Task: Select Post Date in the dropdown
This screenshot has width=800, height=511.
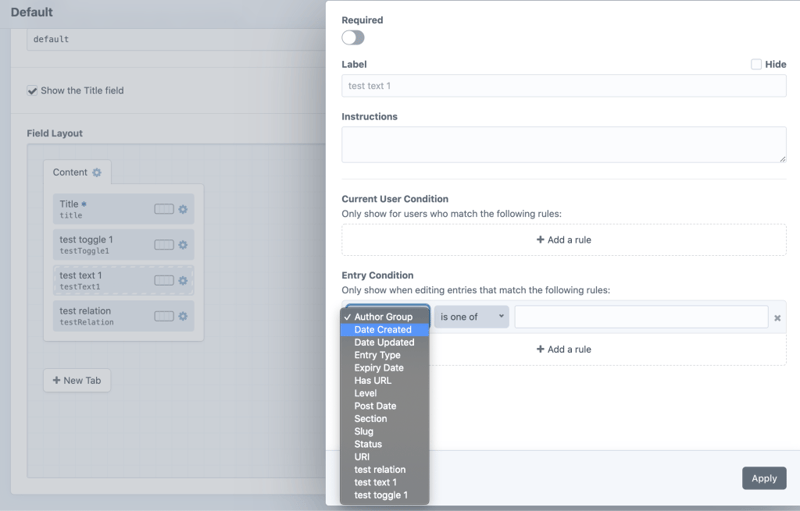Action: coord(375,406)
